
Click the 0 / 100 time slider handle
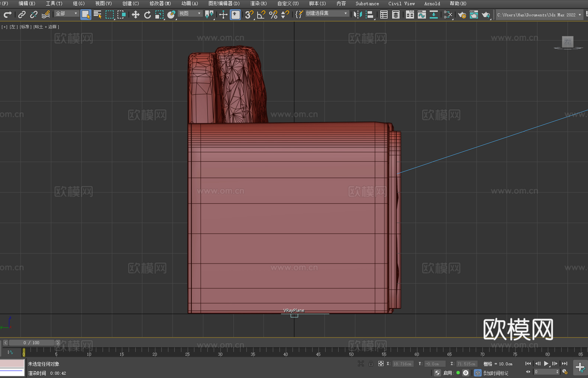click(x=32, y=343)
